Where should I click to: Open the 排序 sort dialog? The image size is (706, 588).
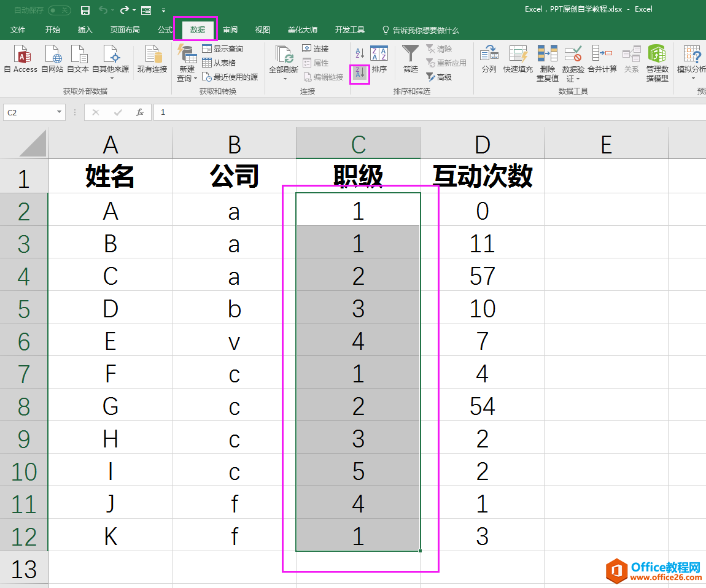coord(379,59)
